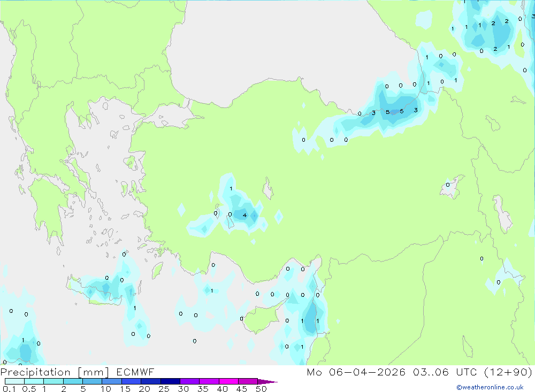This screenshot has height=392, width=535.
Task: Select the above-50 mm legend arrow tip
Action: coord(267,381)
